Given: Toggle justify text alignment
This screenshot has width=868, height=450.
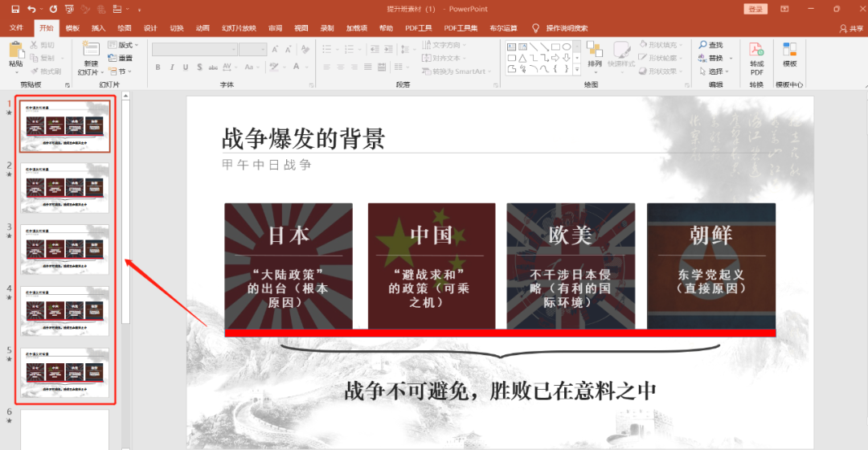Looking at the screenshot, I should [368, 67].
